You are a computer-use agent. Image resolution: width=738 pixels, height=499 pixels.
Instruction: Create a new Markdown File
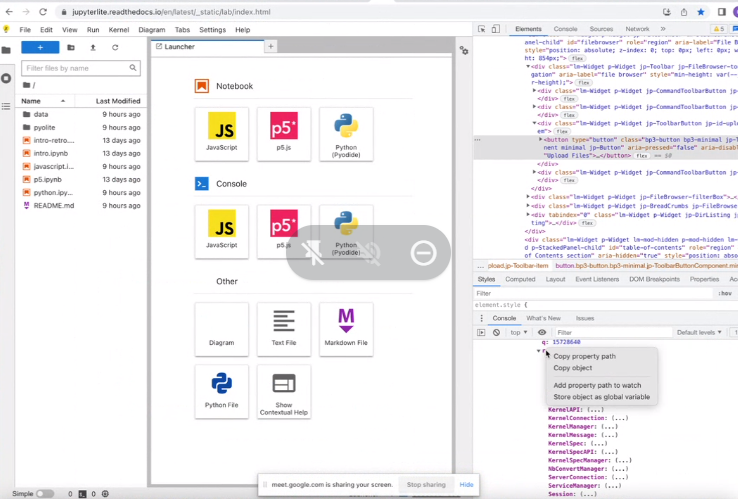tap(346, 329)
